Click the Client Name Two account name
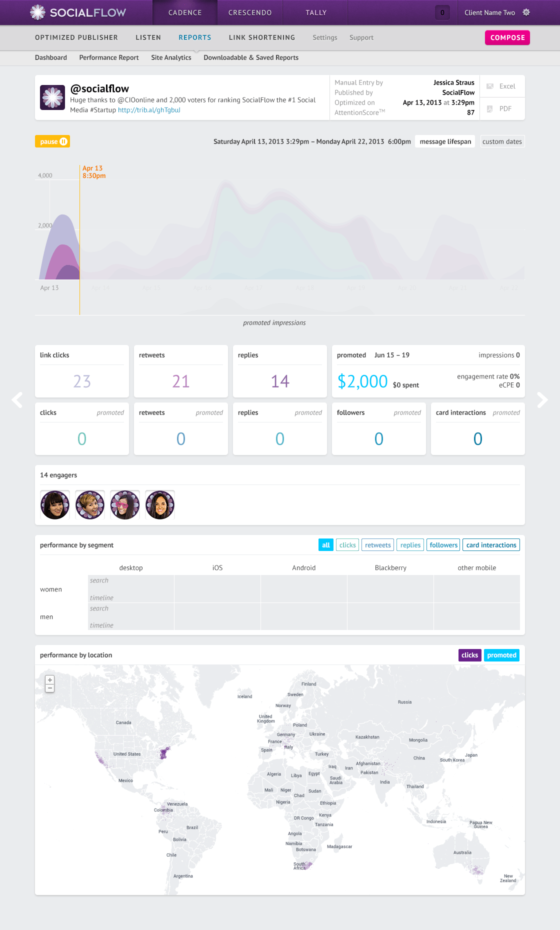The height and width of the screenshot is (930, 560). point(489,12)
